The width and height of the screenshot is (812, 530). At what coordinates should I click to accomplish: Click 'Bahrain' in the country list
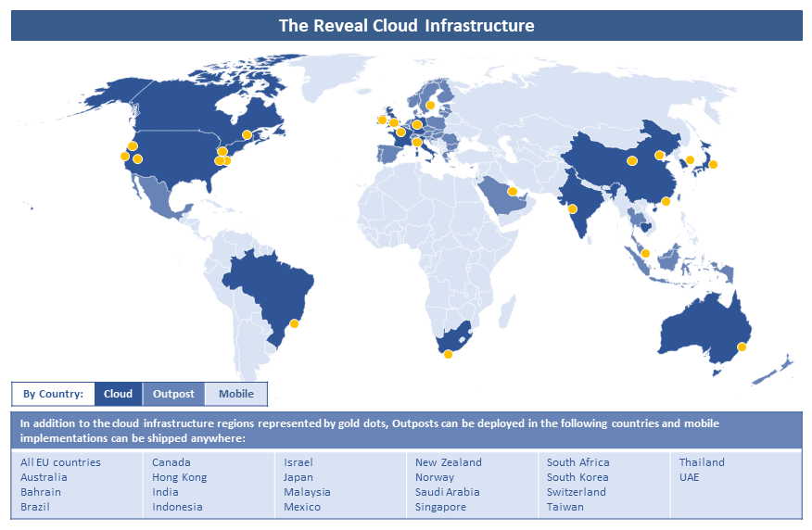tap(41, 492)
